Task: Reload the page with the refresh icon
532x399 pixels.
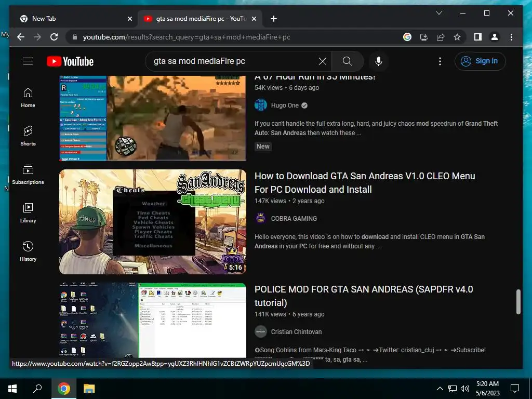Action: [x=54, y=37]
